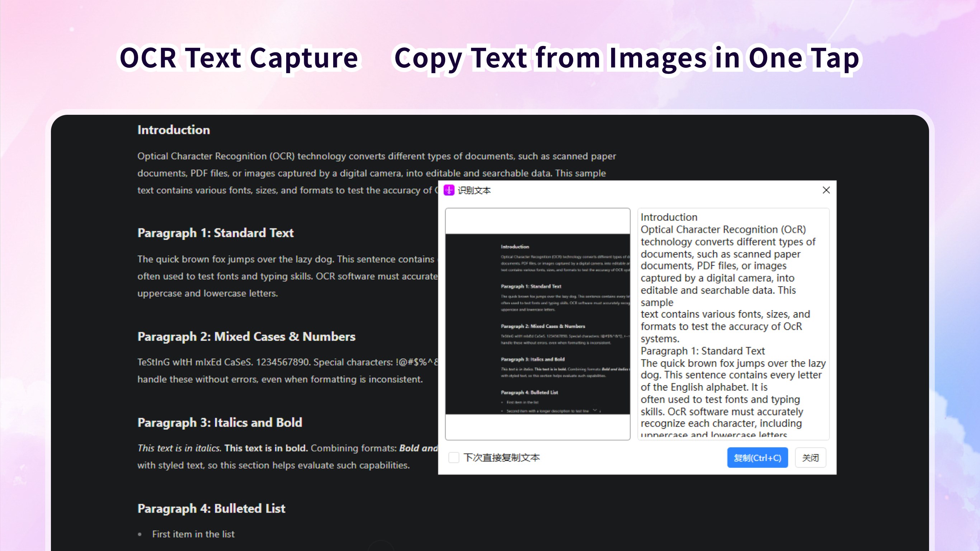Viewport: 980px width, 551px height.
Task: Click the 'Introduction' heading in the document
Action: (174, 130)
